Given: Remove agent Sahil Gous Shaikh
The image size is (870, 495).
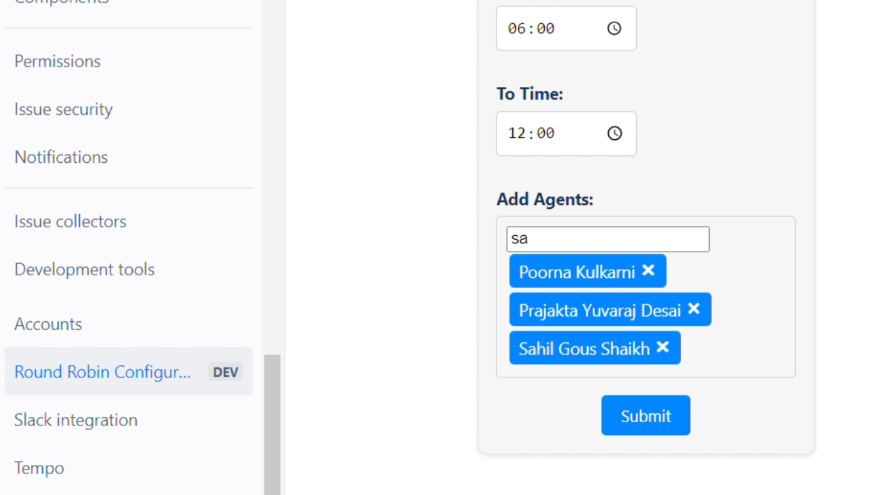Looking at the screenshot, I should tap(662, 348).
